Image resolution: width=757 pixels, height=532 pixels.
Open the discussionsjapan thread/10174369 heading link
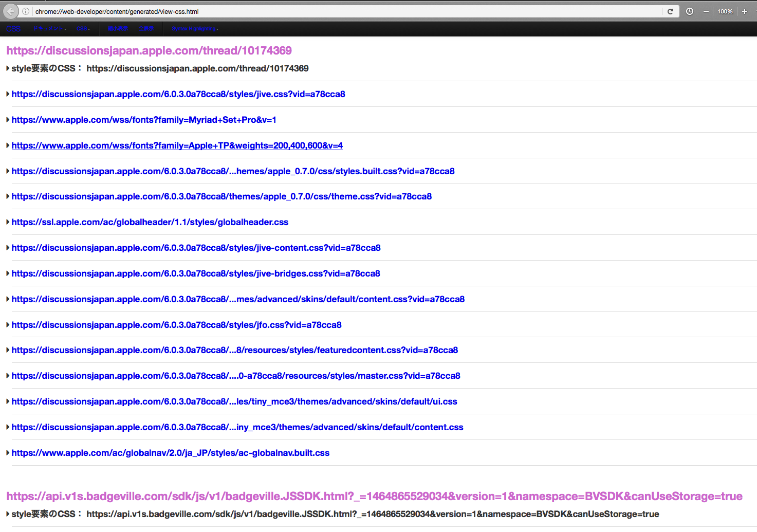149,50
